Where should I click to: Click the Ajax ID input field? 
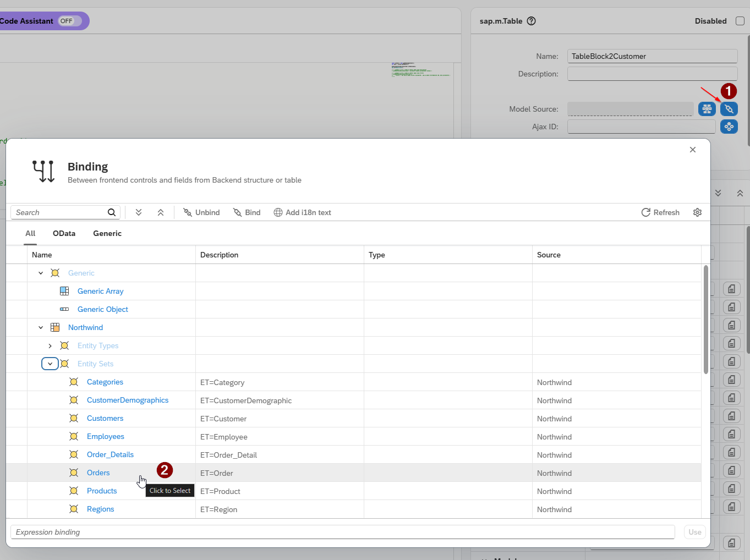tap(641, 127)
